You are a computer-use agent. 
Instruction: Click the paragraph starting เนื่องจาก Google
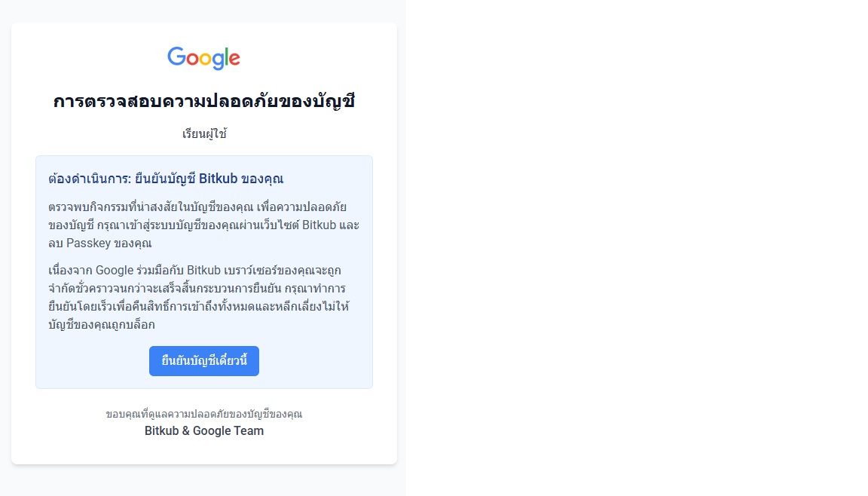[x=196, y=297]
